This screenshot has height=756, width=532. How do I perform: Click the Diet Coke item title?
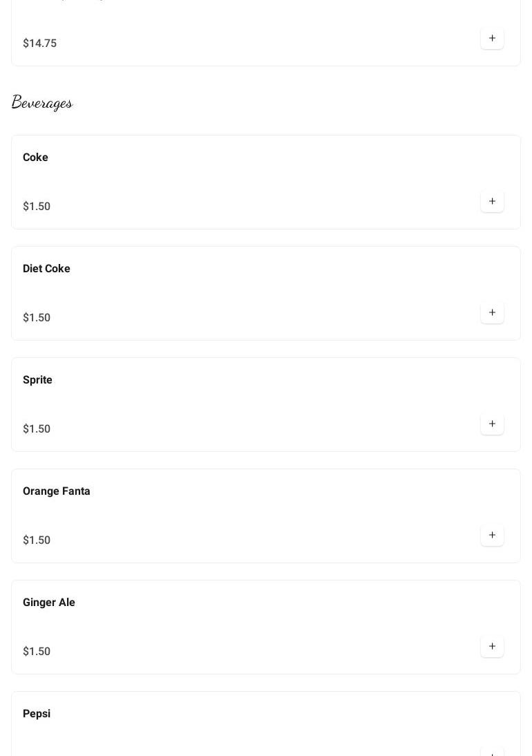click(x=46, y=269)
